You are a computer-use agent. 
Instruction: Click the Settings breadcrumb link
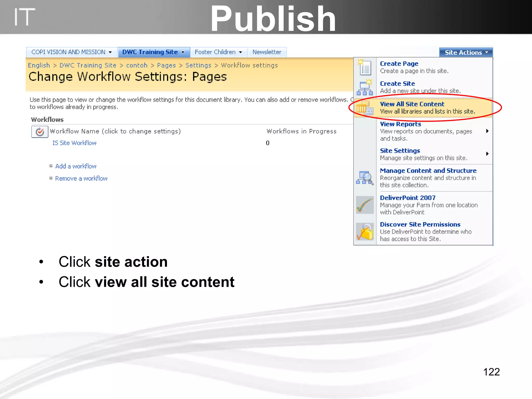click(x=198, y=65)
